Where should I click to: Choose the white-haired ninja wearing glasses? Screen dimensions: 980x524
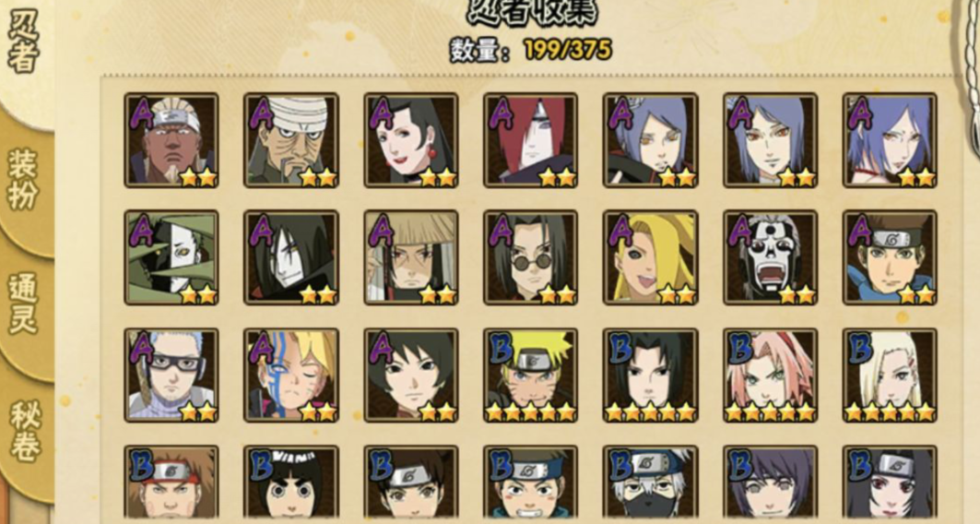click(171, 375)
